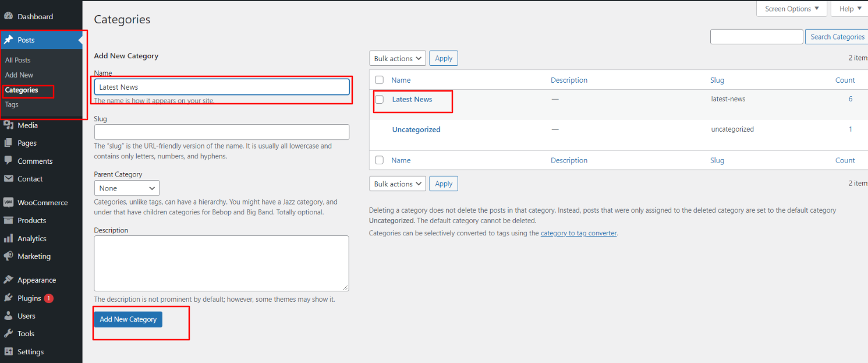This screenshot has width=868, height=363.
Task: Open Pages via its sidebar icon
Action: pos(8,143)
